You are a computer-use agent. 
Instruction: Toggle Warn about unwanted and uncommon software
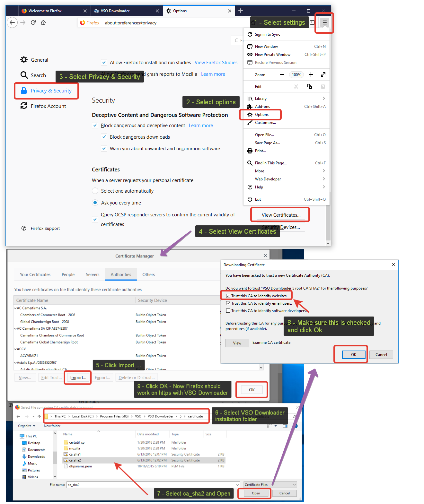click(x=104, y=148)
